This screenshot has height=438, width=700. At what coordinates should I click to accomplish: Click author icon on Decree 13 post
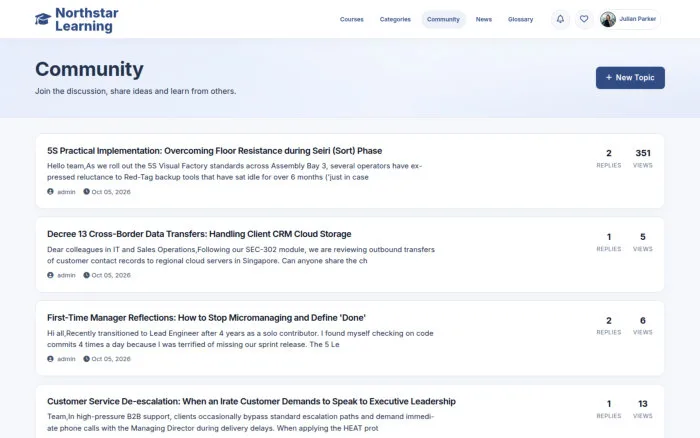click(50, 275)
